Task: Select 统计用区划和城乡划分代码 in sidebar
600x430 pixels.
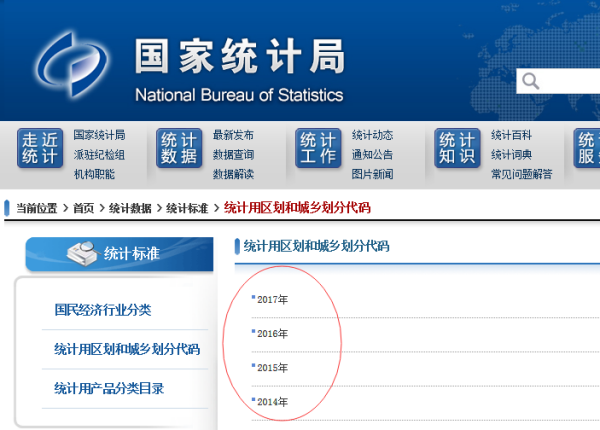Action: [x=127, y=349]
